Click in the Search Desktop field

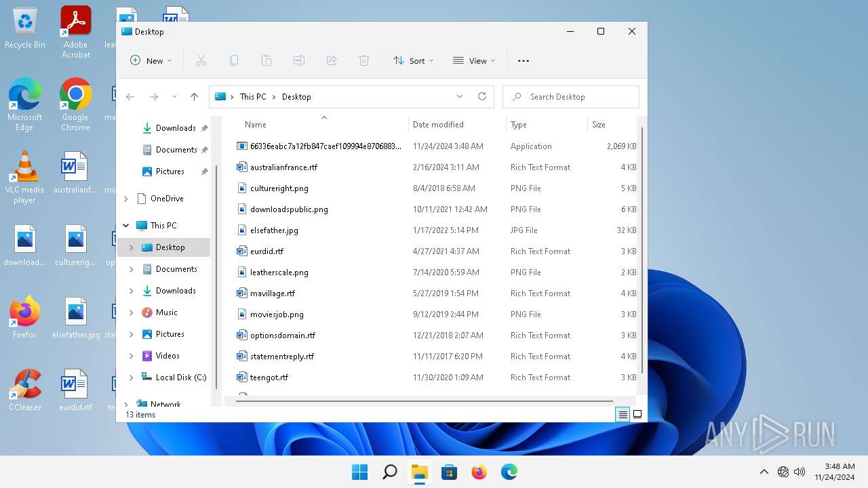pos(571,97)
